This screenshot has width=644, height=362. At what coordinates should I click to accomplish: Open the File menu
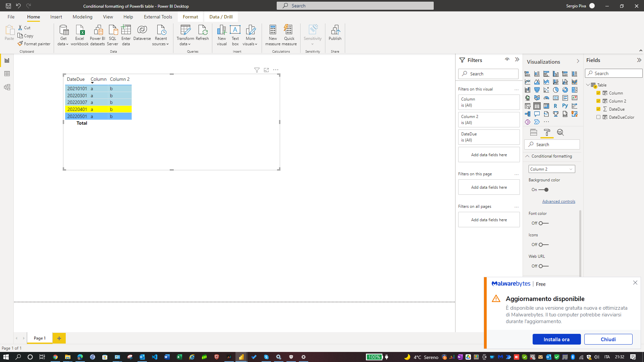tap(11, 17)
